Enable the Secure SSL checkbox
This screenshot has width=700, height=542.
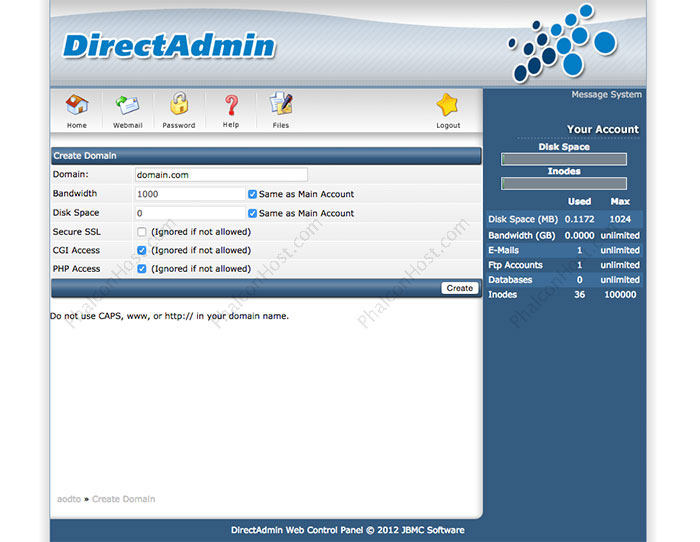point(142,232)
